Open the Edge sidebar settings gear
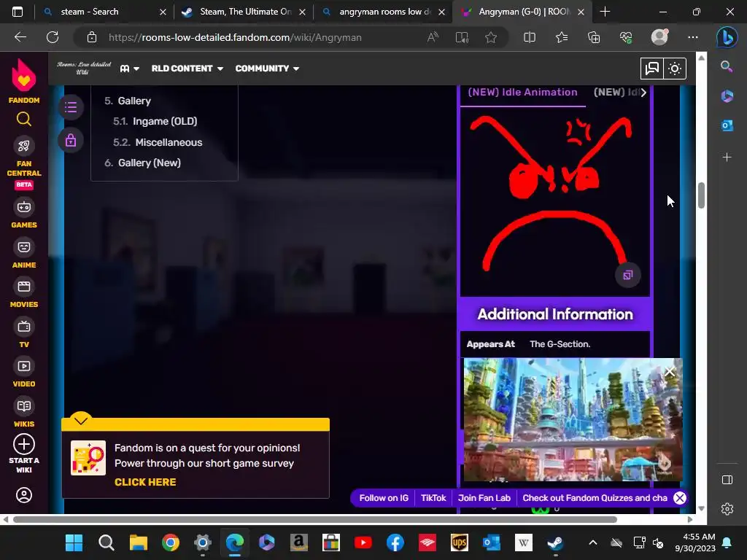This screenshot has height=560, width=747. (x=727, y=509)
